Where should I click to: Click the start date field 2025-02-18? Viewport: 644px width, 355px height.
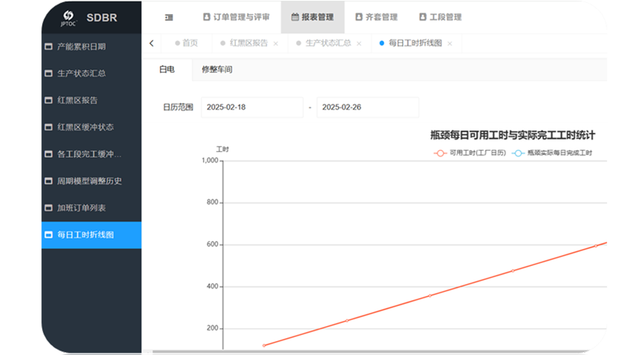click(252, 107)
